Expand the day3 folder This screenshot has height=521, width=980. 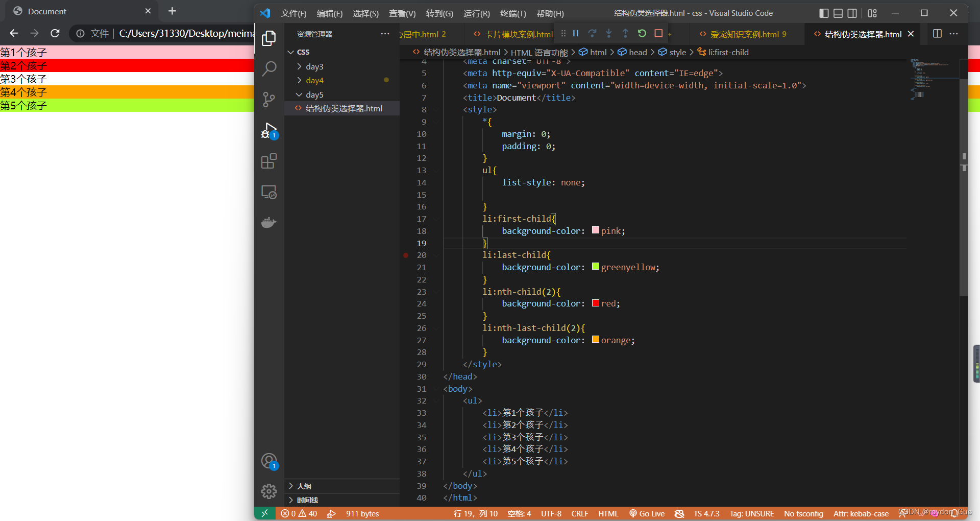[x=299, y=66]
